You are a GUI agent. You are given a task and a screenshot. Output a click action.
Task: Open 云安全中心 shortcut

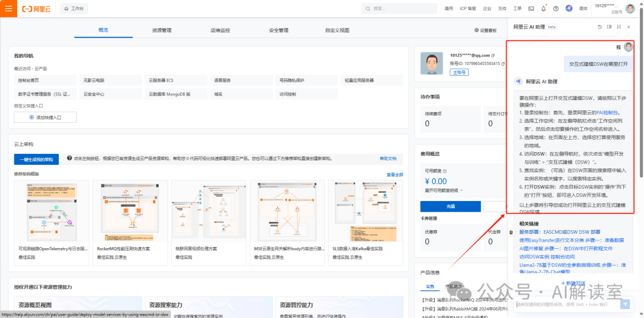click(110, 94)
